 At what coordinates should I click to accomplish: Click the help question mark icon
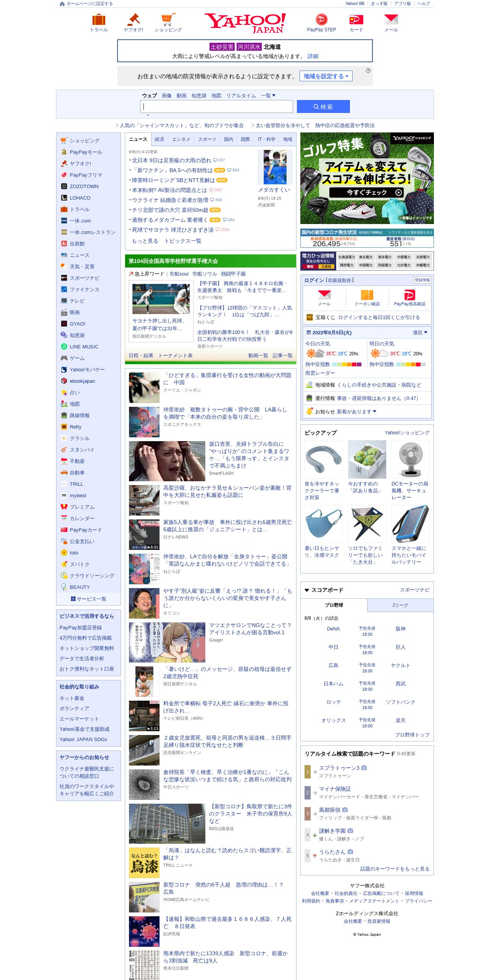coord(368,71)
